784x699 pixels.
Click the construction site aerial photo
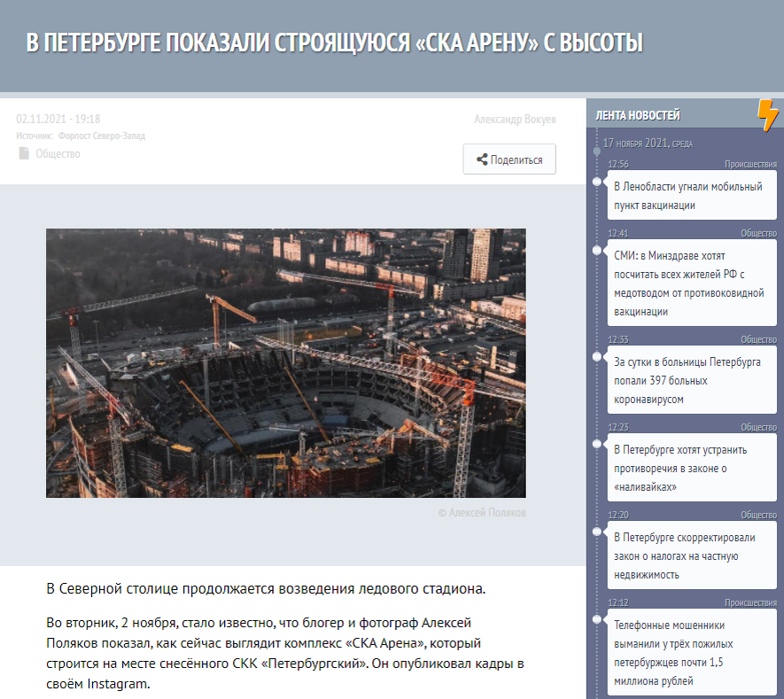[286, 363]
